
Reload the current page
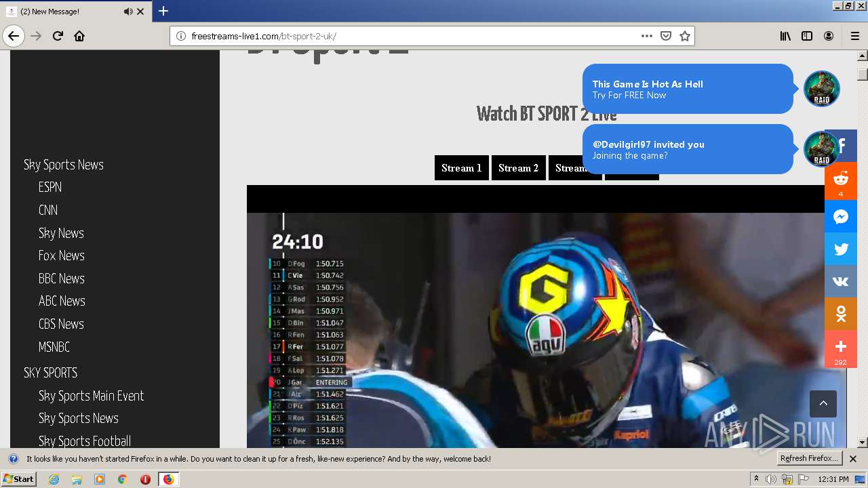pyautogui.click(x=58, y=36)
